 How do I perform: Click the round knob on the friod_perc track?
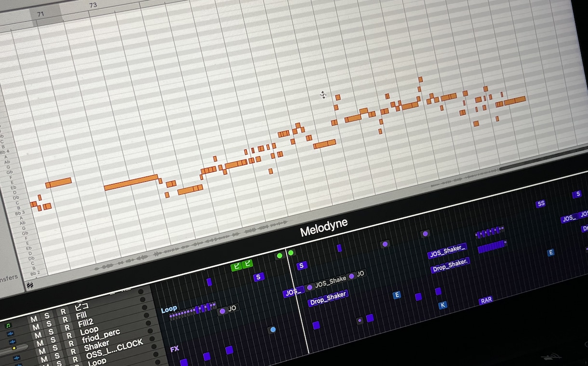tap(148, 323)
